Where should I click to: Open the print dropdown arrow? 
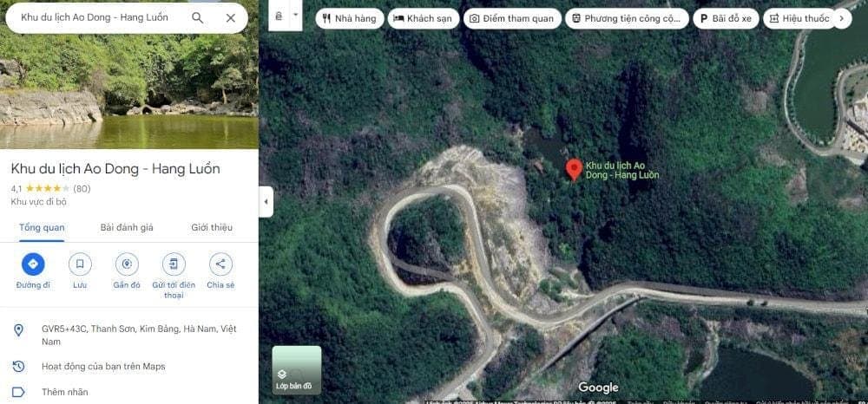[296, 16]
